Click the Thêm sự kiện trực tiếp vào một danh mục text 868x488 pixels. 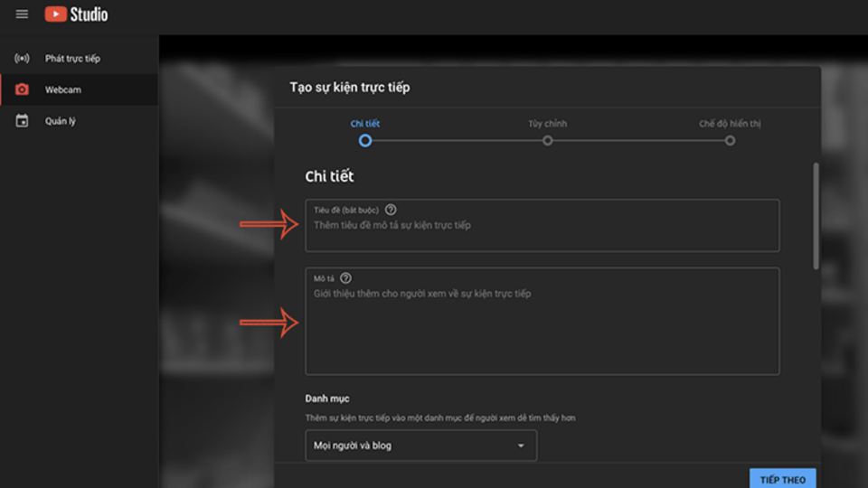tap(440, 418)
